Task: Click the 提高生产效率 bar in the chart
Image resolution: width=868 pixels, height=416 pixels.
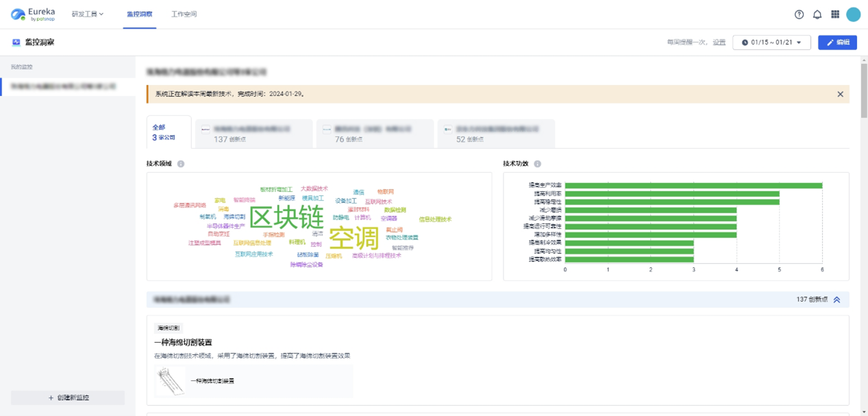Action: (693, 185)
